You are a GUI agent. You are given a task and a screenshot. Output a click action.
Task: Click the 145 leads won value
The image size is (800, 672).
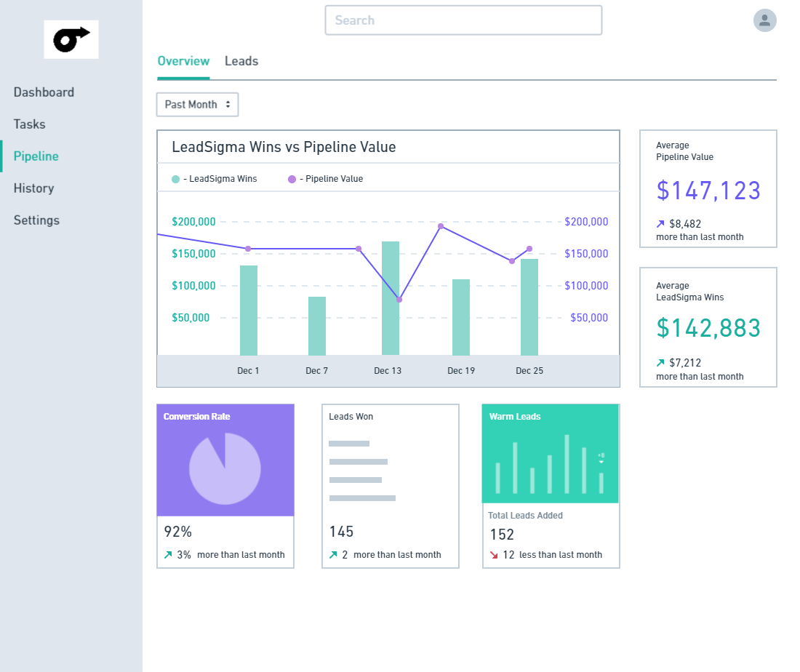point(341,532)
